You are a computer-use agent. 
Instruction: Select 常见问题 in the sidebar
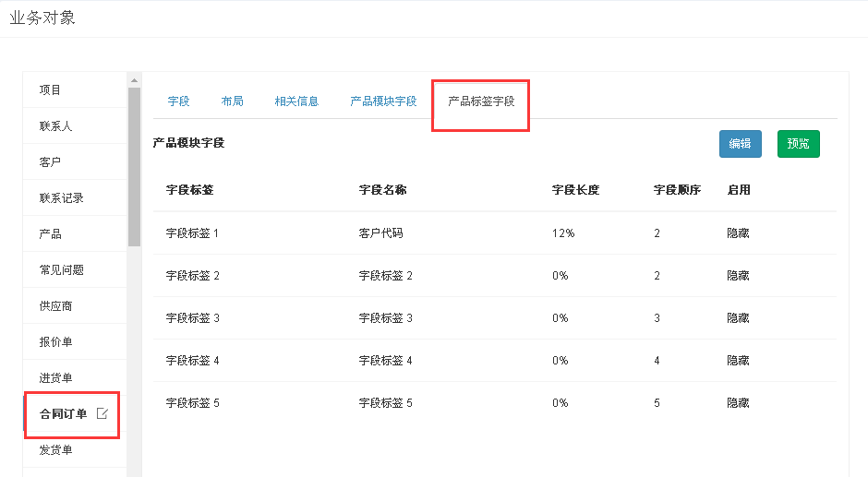61,270
